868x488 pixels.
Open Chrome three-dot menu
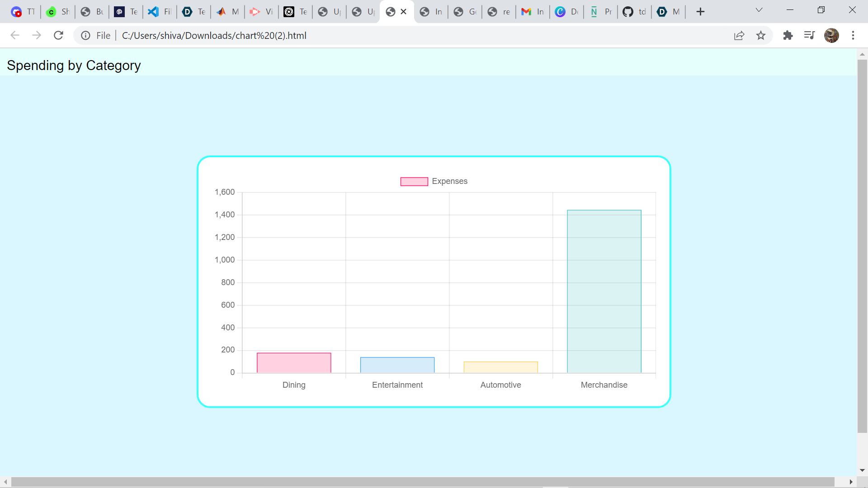(853, 35)
